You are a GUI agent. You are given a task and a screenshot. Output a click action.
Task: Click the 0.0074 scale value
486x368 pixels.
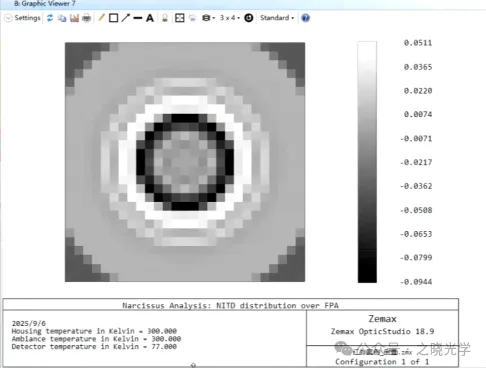(418, 114)
